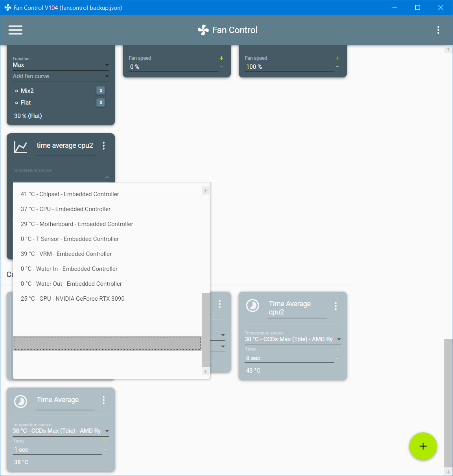Open the options menu on time average cpu2 card

coord(103,146)
